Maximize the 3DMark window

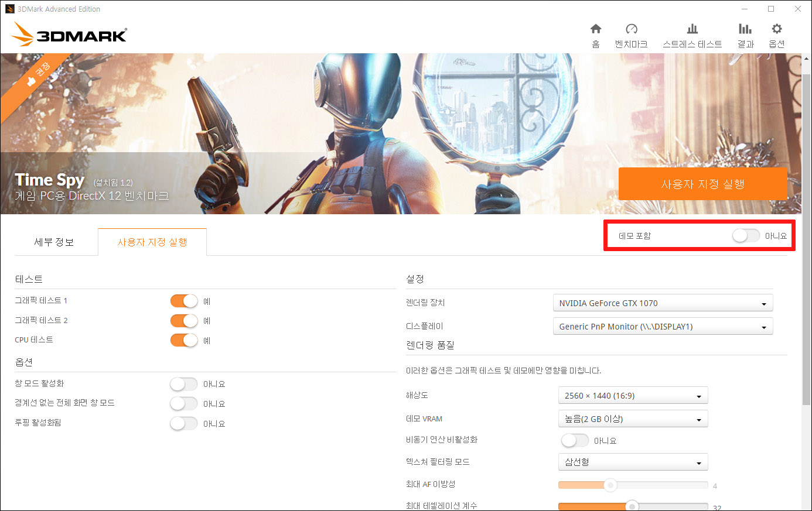point(771,9)
